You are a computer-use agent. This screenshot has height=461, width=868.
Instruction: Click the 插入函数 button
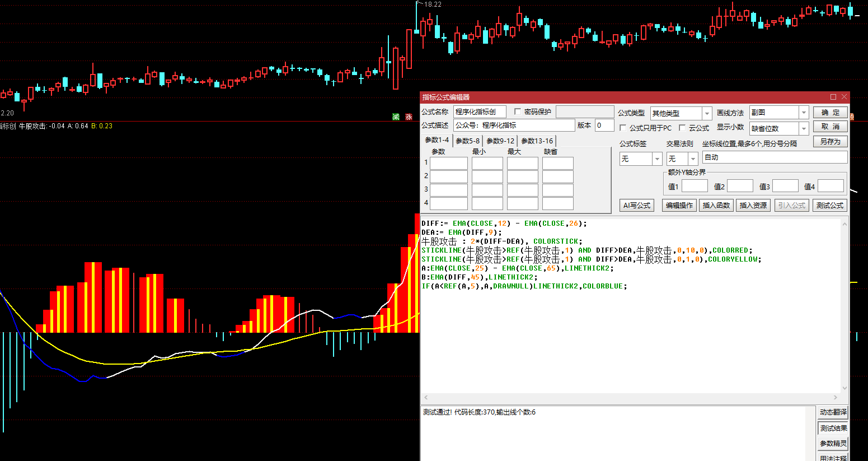(716, 206)
